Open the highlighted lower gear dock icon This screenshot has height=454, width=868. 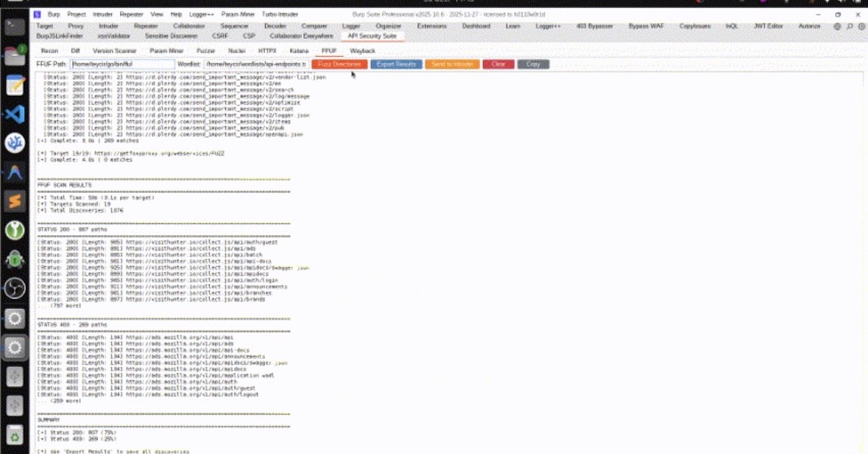15,348
